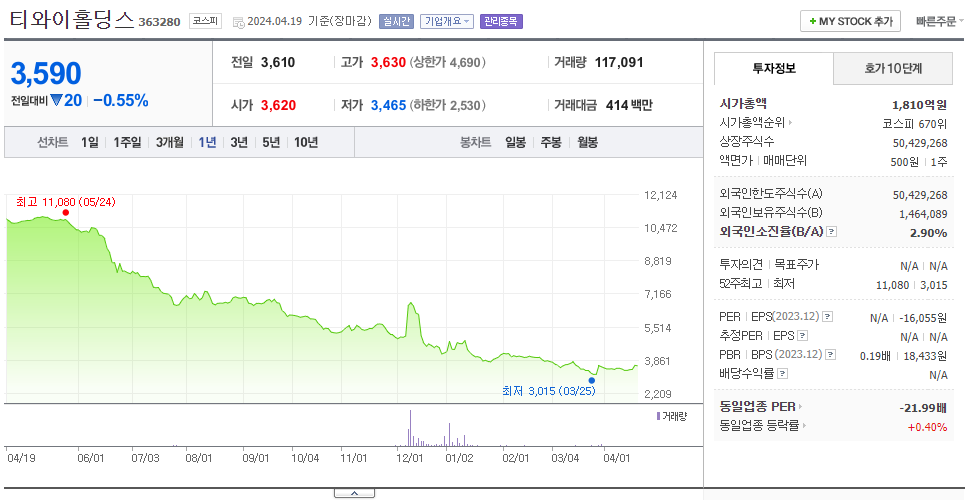The height and width of the screenshot is (500, 968).
Task: Click the 거래량 value 117,091
Action: (x=619, y=62)
